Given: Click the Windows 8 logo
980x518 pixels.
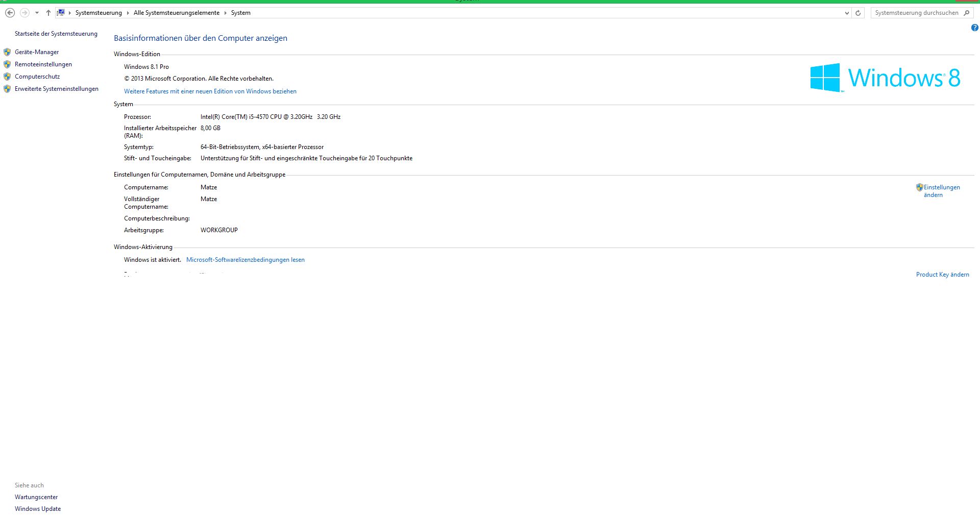Looking at the screenshot, I should coord(886,78).
